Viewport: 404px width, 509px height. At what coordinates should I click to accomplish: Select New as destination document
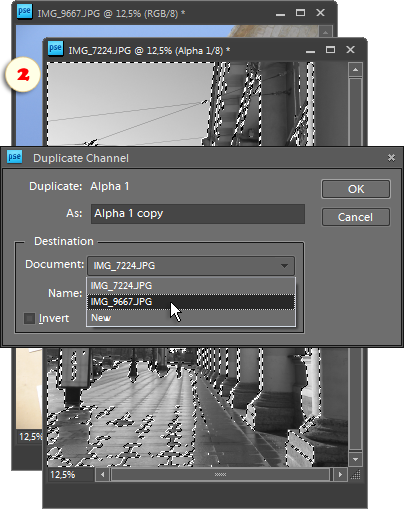[191, 318]
